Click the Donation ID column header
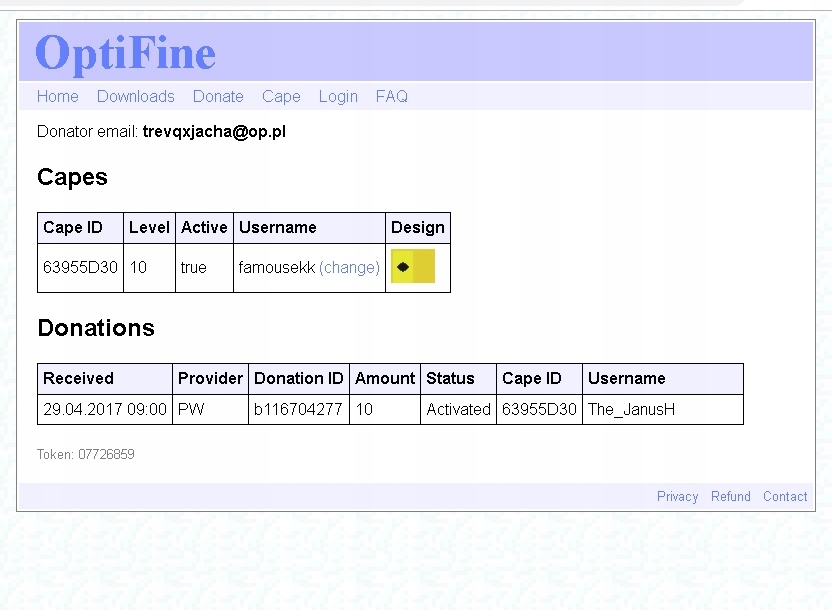This screenshot has height=610, width=832. tap(299, 379)
